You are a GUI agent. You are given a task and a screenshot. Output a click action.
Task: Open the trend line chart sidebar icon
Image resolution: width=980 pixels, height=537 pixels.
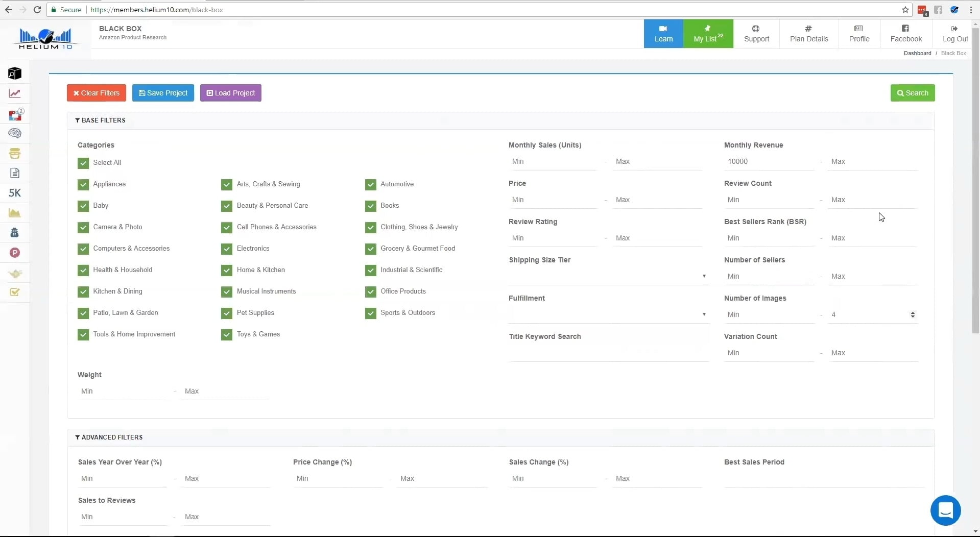[x=15, y=93]
